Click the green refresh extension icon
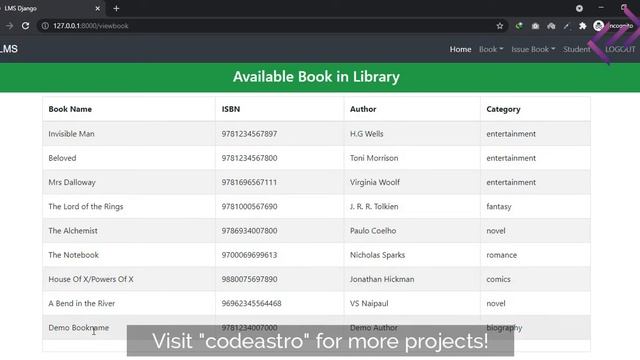 click(x=519, y=26)
